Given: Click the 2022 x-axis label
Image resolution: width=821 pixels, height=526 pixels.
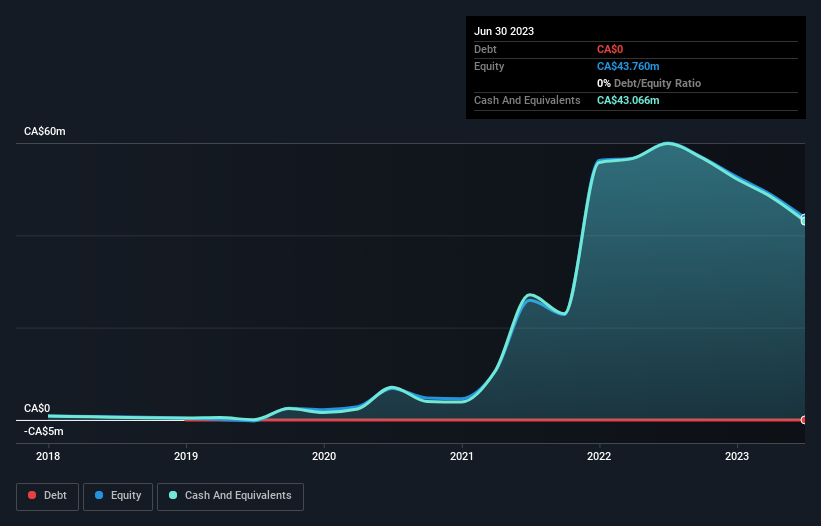Looking at the screenshot, I should point(599,456).
